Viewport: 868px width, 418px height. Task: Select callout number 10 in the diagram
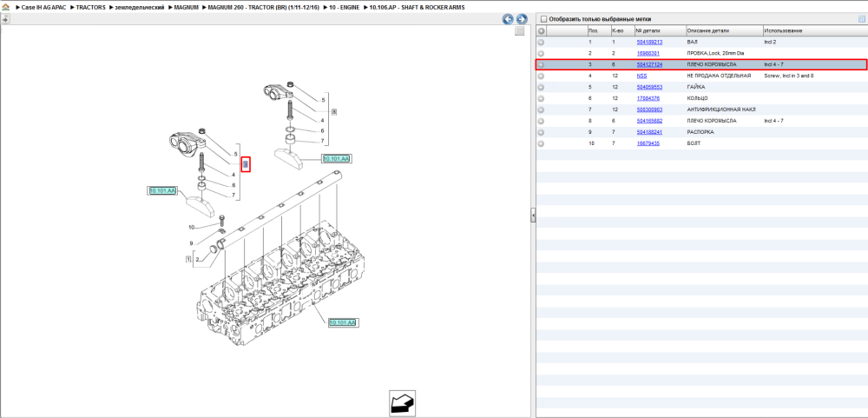click(192, 228)
